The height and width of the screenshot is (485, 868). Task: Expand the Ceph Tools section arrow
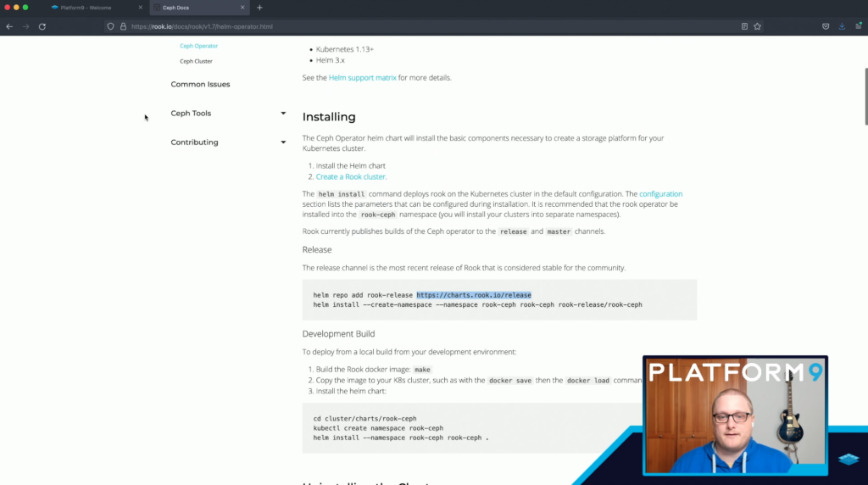(x=283, y=113)
